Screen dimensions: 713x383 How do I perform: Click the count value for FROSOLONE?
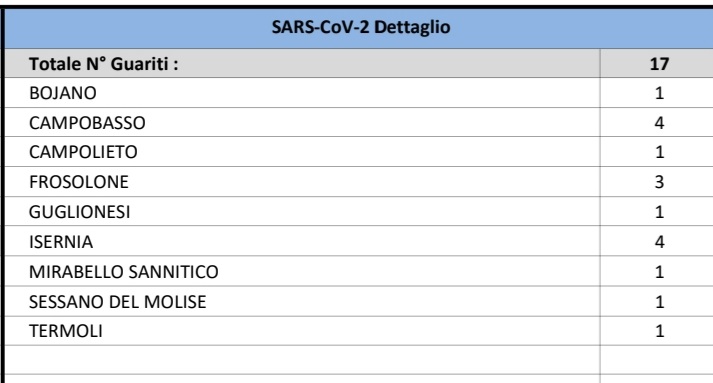click(x=657, y=182)
